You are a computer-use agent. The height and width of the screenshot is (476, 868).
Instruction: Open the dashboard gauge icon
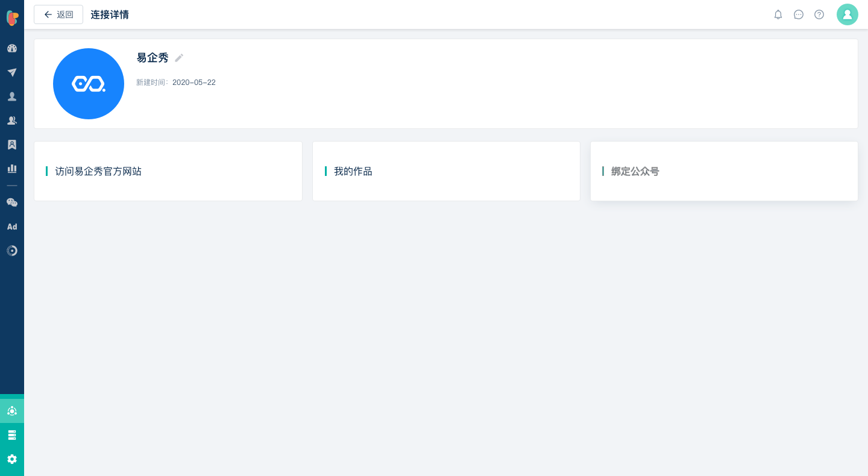click(x=12, y=48)
